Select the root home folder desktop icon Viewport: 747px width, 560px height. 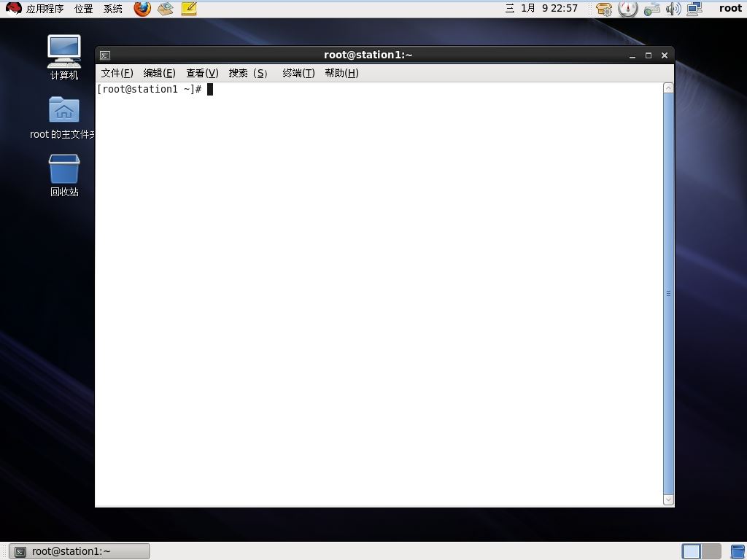point(63,117)
